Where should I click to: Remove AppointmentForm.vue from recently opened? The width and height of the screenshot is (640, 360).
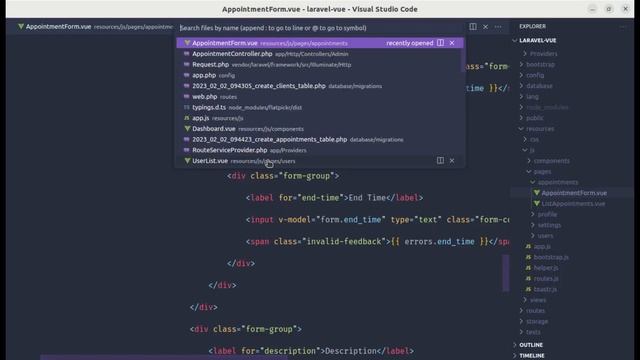(452, 43)
